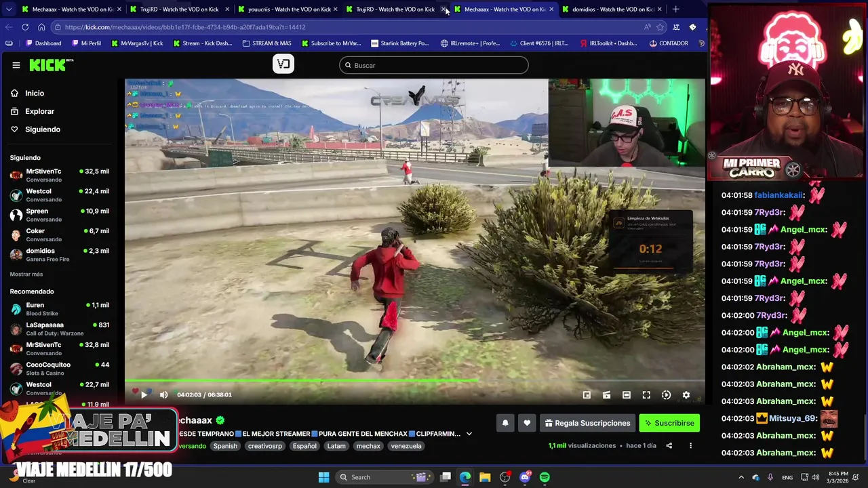Screen dimensions: 868x488
Task: Open the Windows Start menu
Action: point(323,477)
